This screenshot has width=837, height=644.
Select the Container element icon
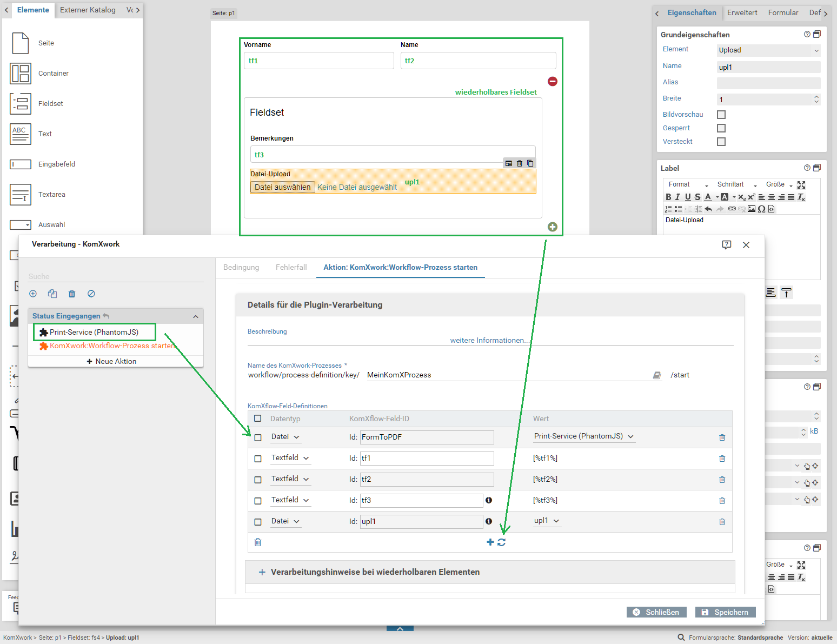tap(20, 74)
